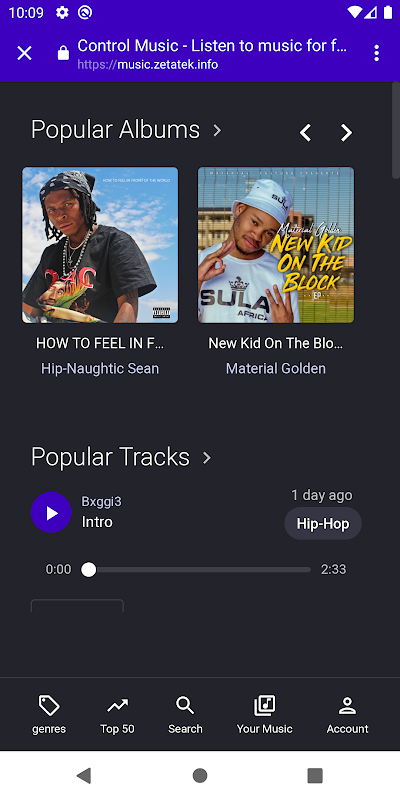Open New Kid On The Block album cover
This screenshot has height=800, width=400.
click(276, 245)
